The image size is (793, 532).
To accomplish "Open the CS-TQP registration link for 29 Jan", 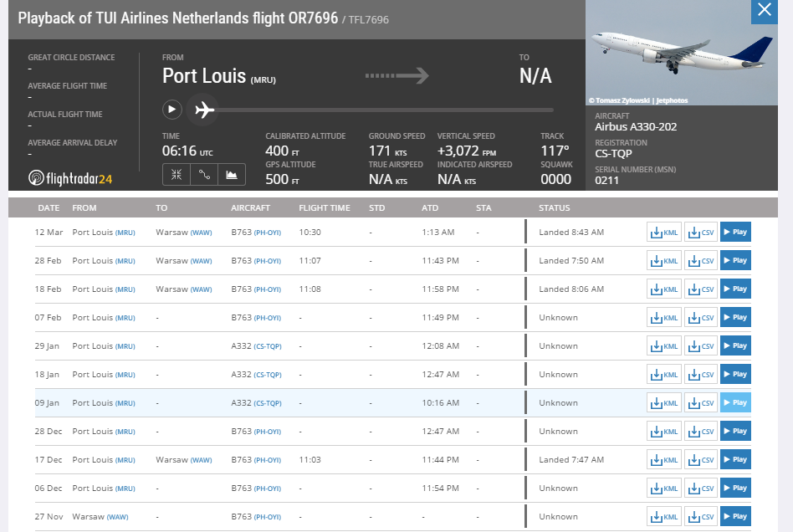I will point(268,346).
